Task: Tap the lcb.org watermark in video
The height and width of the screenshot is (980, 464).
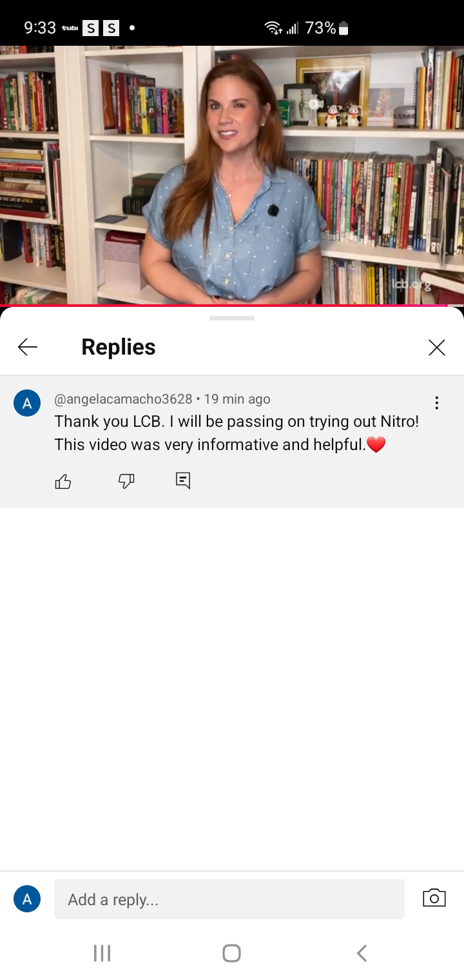Action: [411, 284]
